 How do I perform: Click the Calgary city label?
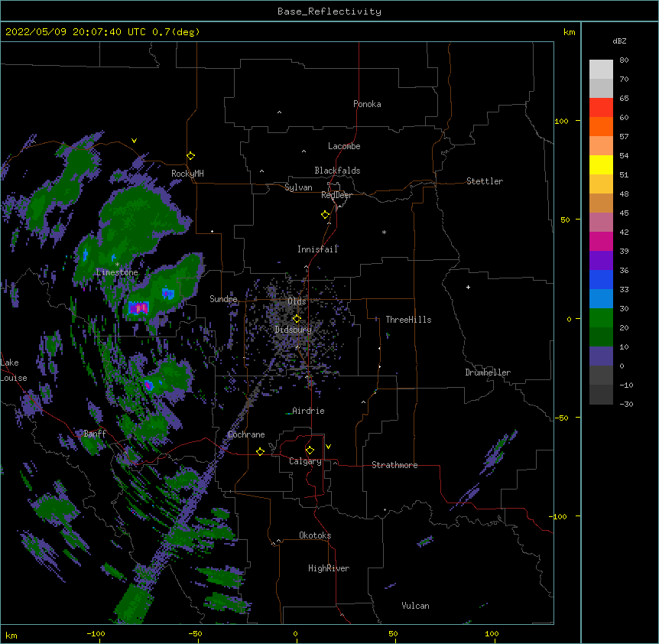click(x=306, y=461)
